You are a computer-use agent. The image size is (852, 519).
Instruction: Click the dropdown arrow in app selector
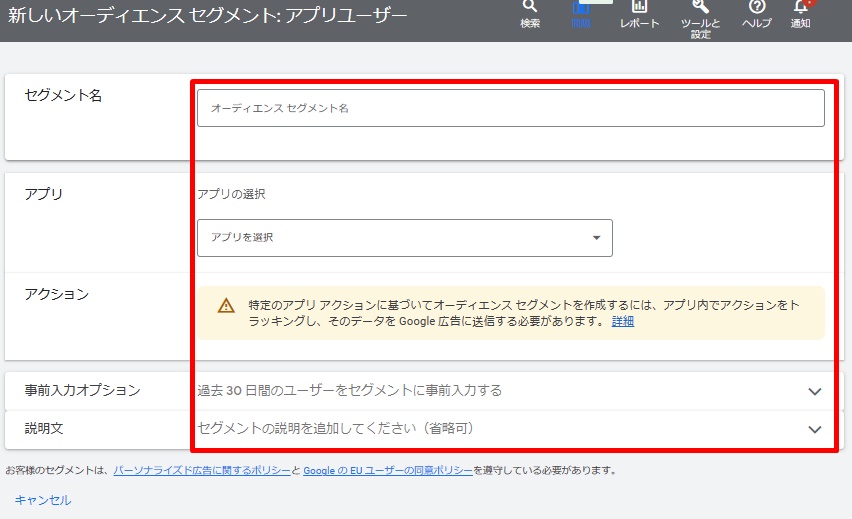(x=596, y=238)
